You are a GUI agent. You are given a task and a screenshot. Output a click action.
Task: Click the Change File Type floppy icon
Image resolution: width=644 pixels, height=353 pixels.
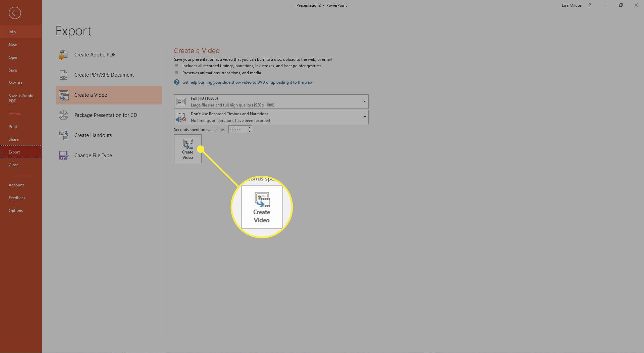(63, 156)
